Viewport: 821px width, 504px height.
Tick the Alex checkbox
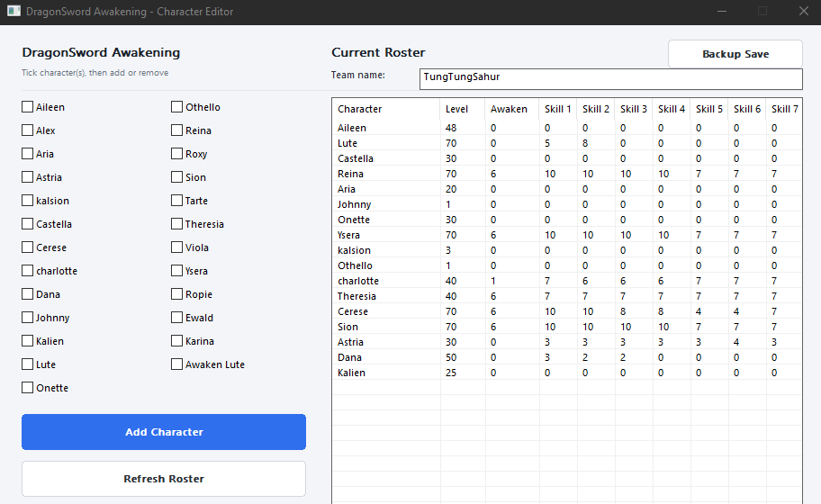[x=27, y=130]
